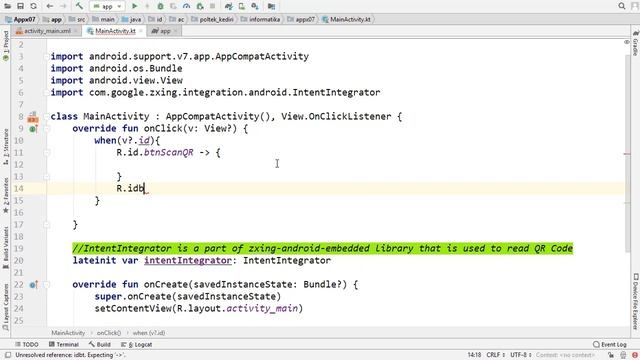Open the app run configuration dropdown

pos(107,6)
